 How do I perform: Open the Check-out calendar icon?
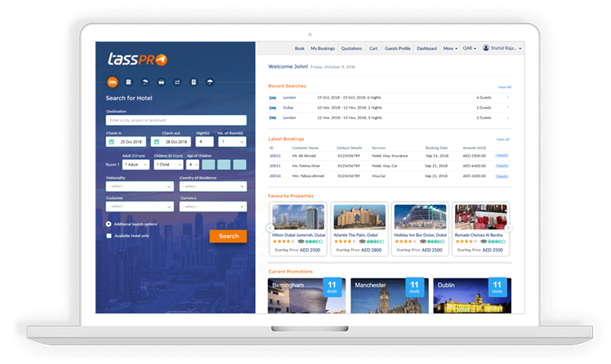tap(157, 142)
